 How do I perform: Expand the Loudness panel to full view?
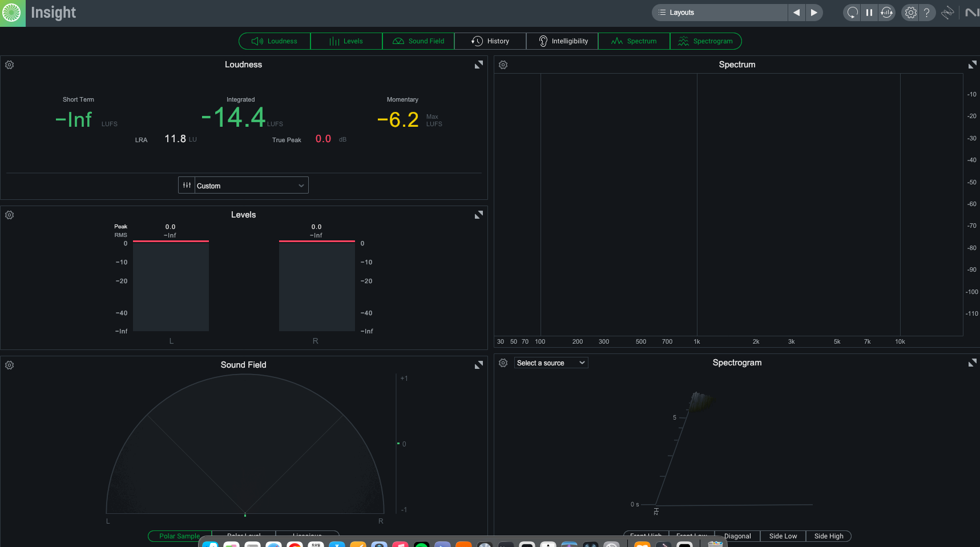479,65
